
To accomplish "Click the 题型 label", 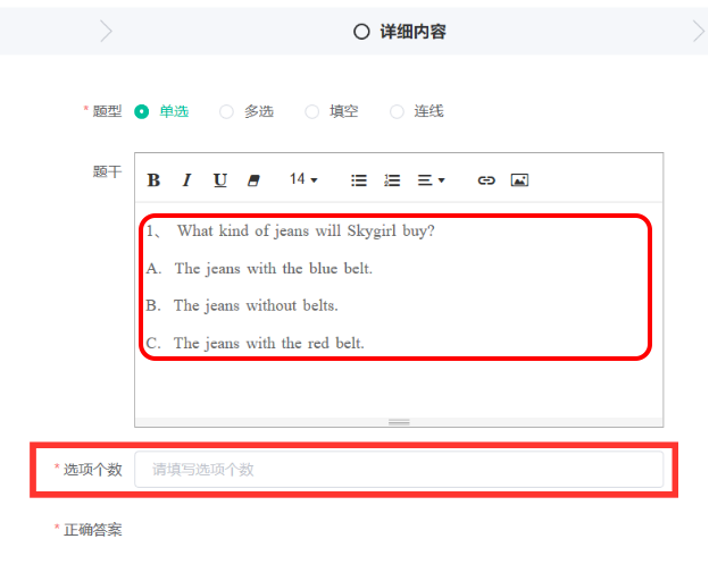I will pyautogui.click(x=107, y=111).
